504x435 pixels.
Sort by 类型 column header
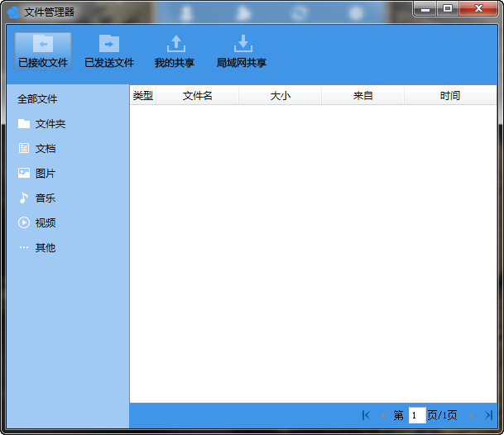pyautogui.click(x=143, y=96)
